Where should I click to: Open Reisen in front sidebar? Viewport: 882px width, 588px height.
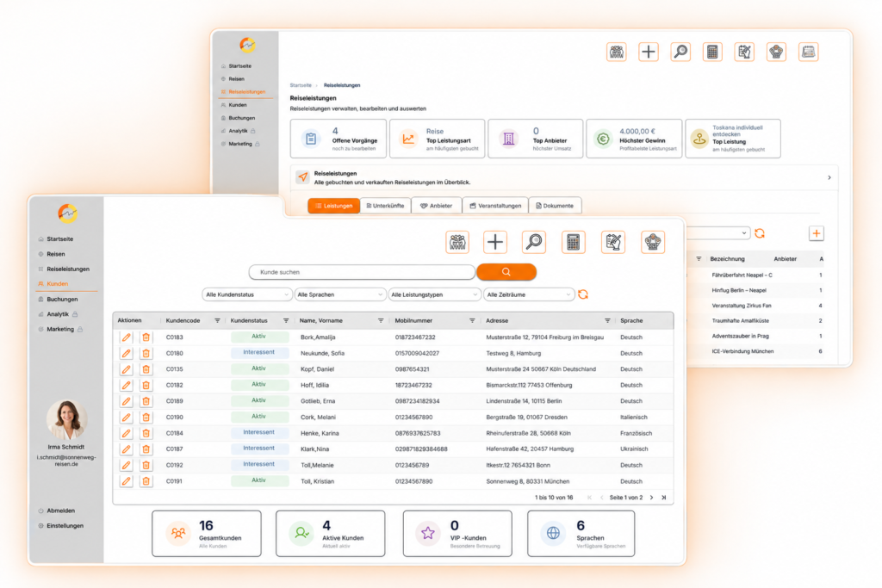coord(55,254)
